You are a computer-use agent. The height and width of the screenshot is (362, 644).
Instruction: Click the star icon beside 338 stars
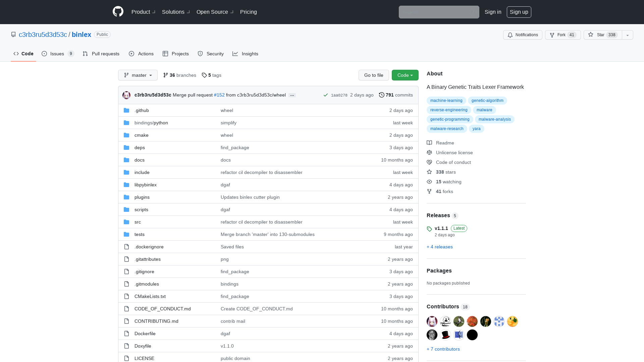coord(429,172)
